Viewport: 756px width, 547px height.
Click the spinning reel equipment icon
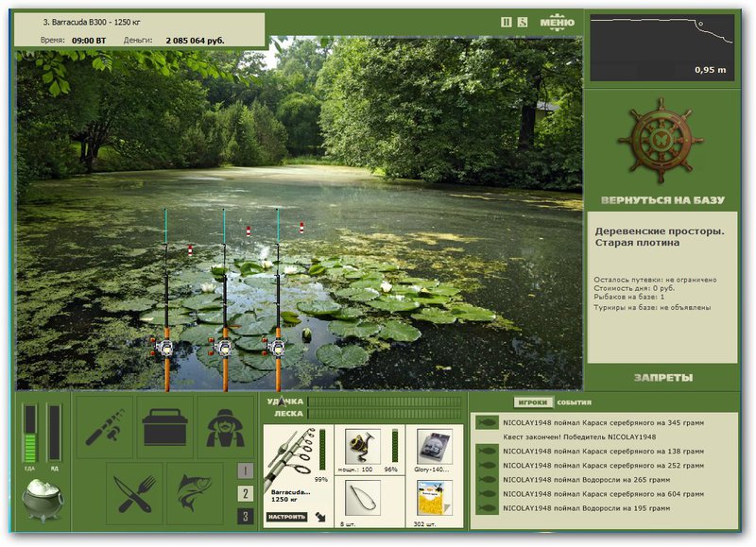tap(363, 447)
